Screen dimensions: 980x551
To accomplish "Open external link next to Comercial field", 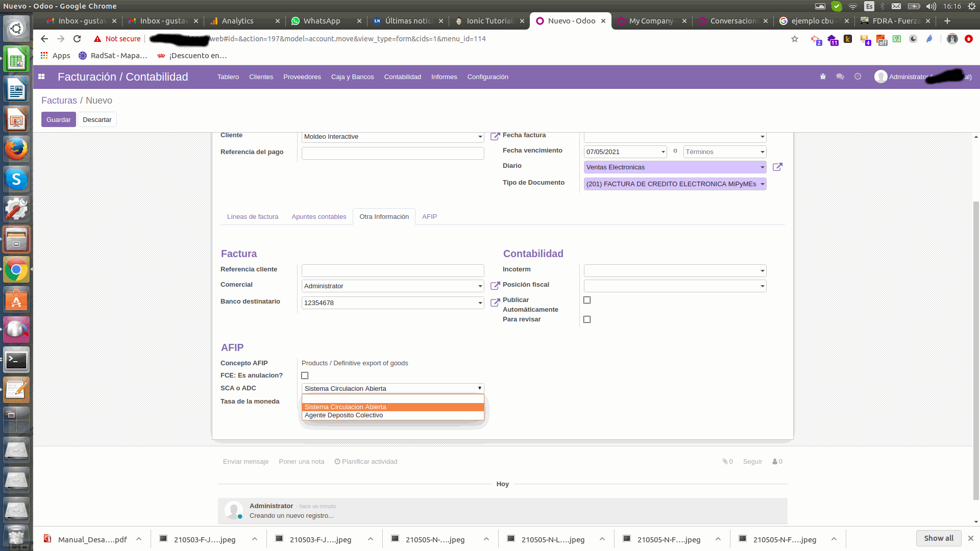I will [495, 286].
